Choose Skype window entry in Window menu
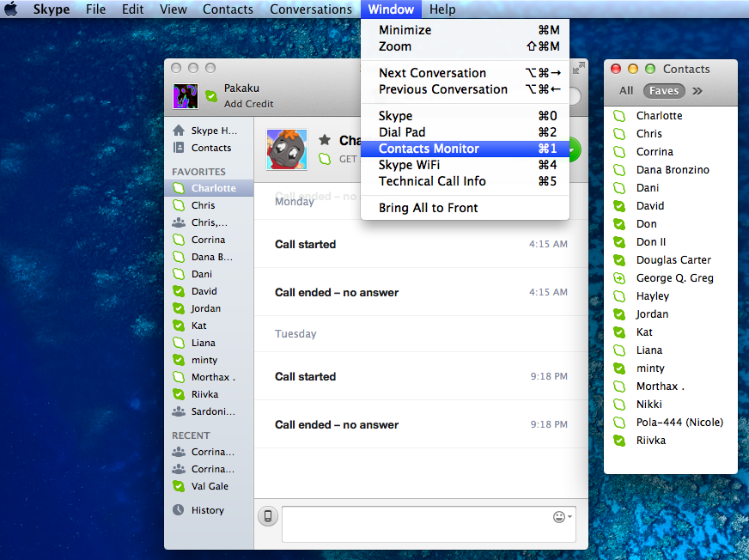 point(465,116)
